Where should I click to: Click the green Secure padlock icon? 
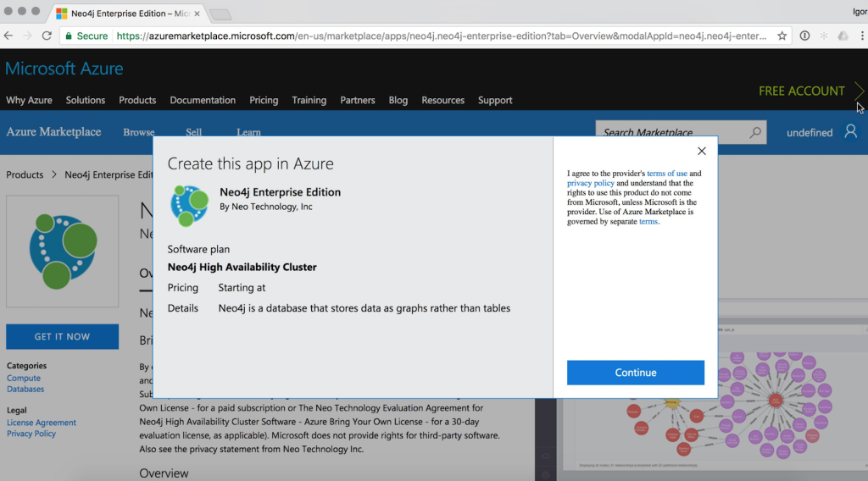point(69,36)
